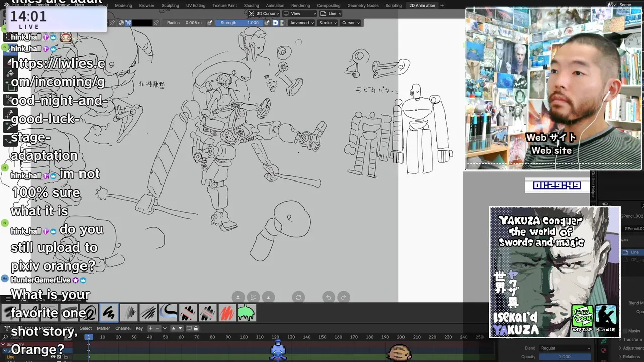Select the green drip fill brush preset
The height and width of the screenshot is (362, 644).
point(247,313)
